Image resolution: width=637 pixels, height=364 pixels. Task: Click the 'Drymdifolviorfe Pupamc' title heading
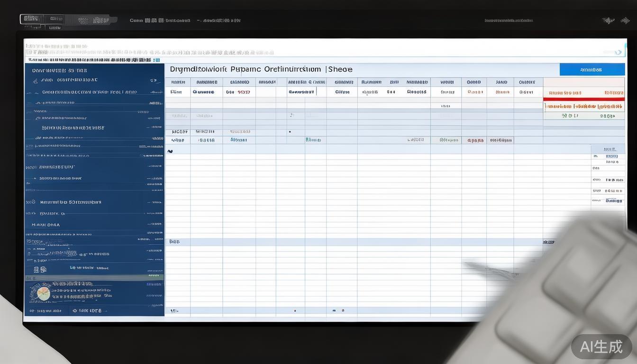tap(212, 69)
